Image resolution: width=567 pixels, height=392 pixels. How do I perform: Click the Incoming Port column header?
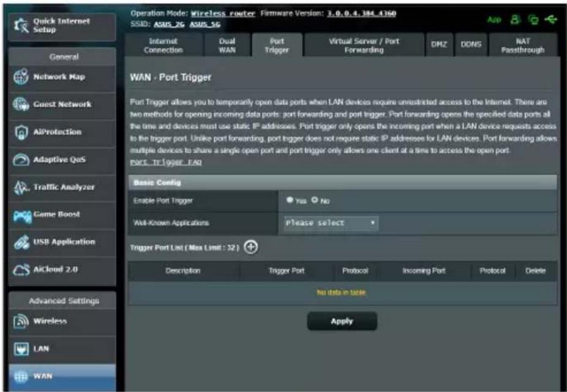click(424, 271)
